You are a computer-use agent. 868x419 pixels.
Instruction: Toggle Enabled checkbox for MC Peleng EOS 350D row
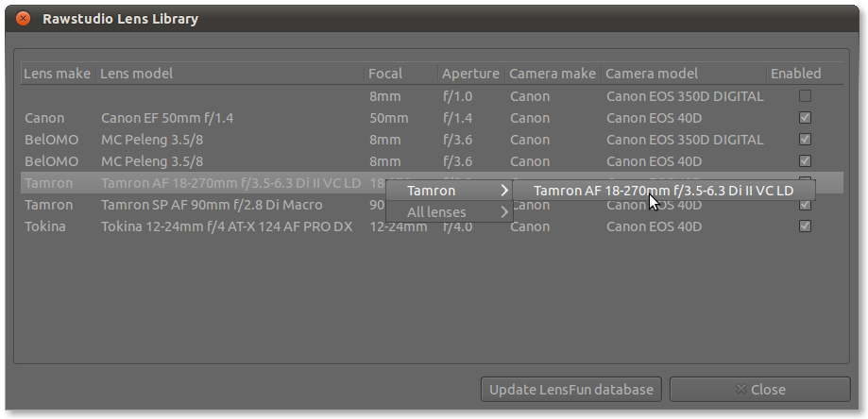point(805,140)
